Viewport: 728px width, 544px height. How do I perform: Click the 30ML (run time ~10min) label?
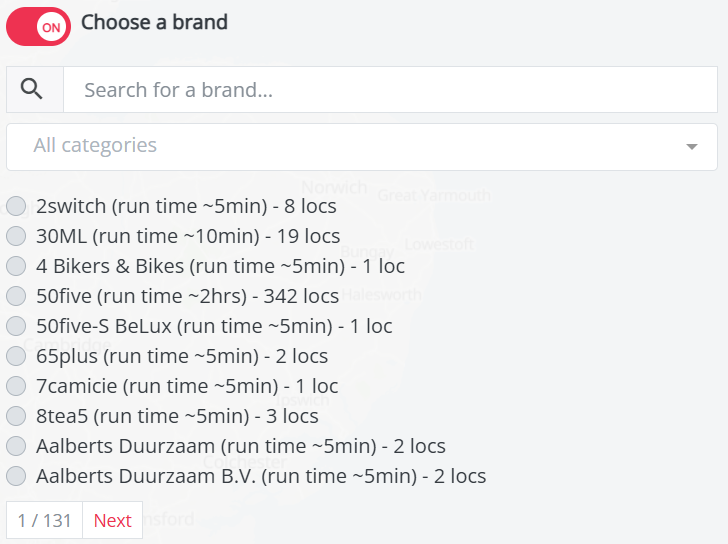[x=188, y=236]
